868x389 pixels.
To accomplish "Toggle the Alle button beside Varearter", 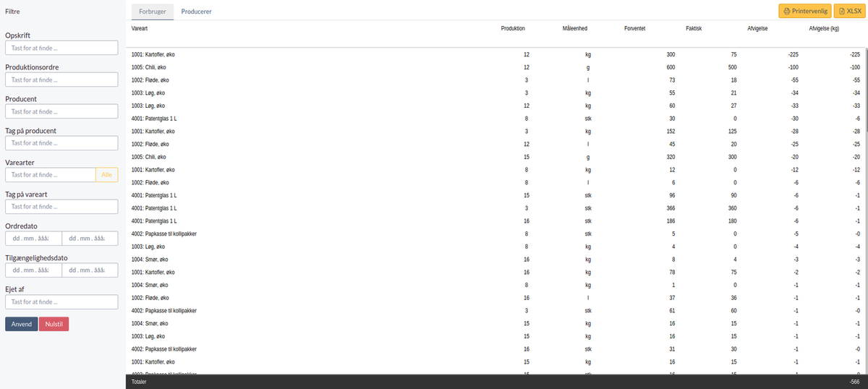I will (x=107, y=174).
